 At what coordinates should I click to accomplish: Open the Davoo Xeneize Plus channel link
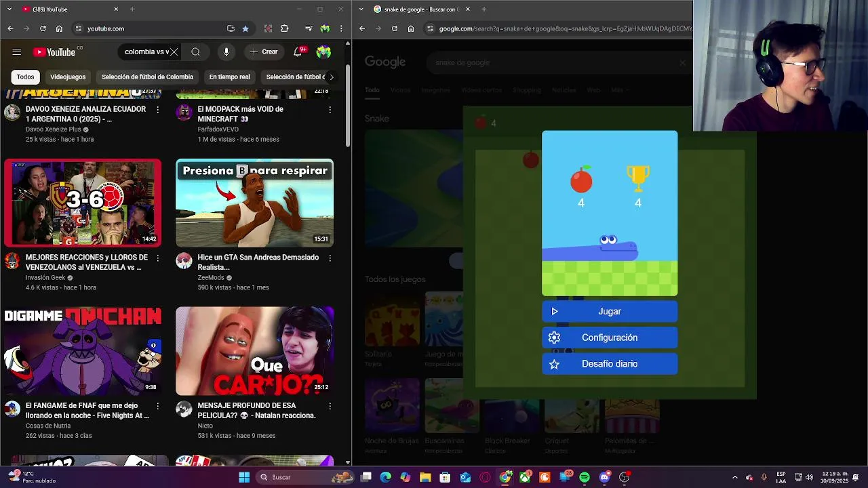click(x=53, y=129)
